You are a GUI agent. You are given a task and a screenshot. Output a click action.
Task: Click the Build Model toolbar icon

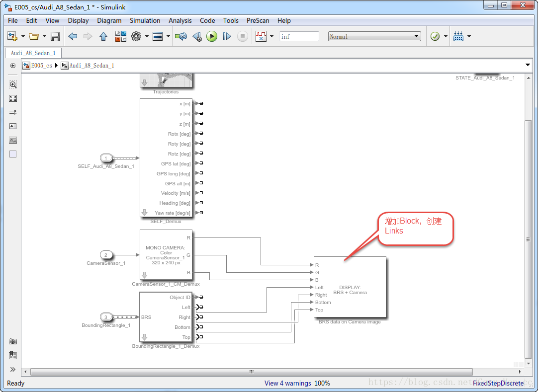click(458, 36)
